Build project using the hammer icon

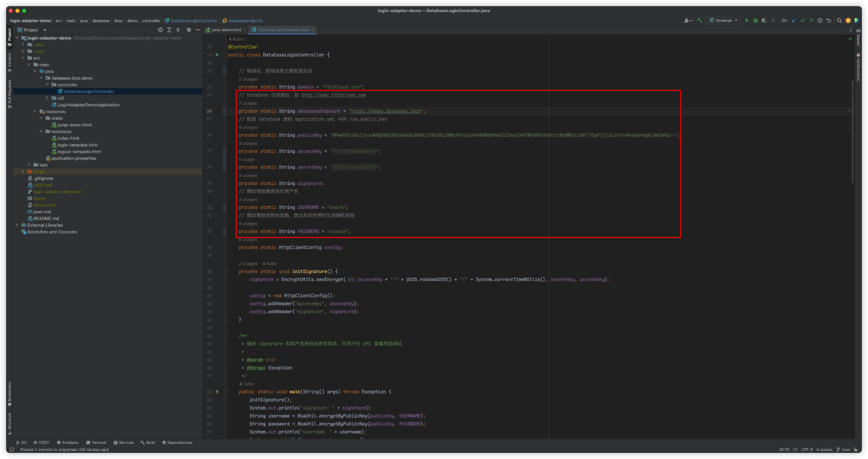(x=699, y=21)
